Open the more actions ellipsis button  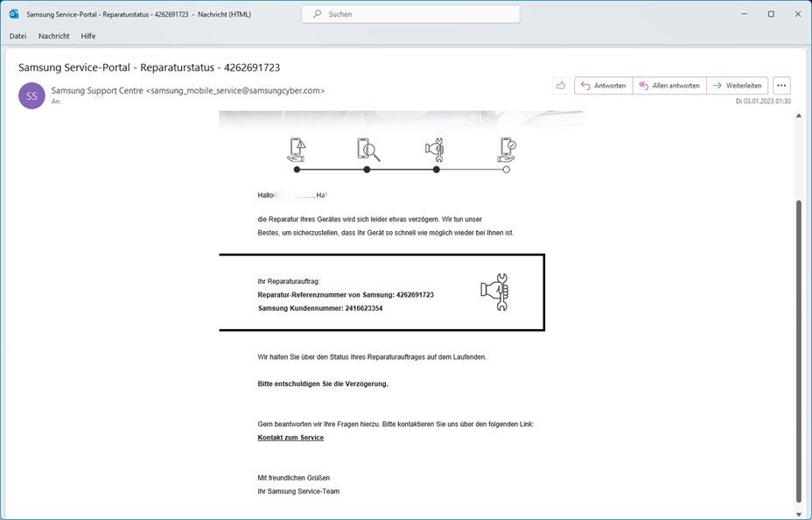(x=781, y=86)
